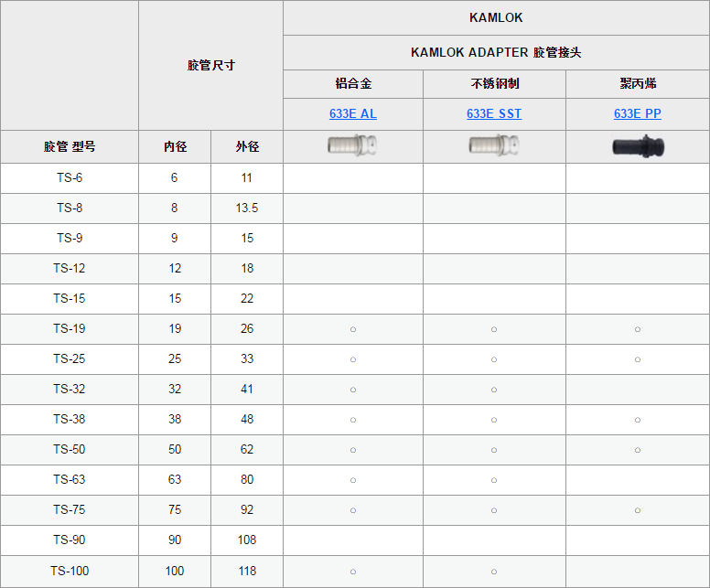Click the stainless steel adapter image
The image size is (710, 588).
[494, 145]
